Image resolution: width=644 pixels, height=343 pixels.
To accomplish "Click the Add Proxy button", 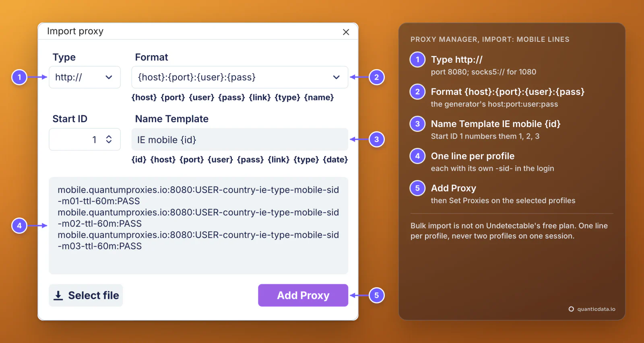I will tap(303, 296).
